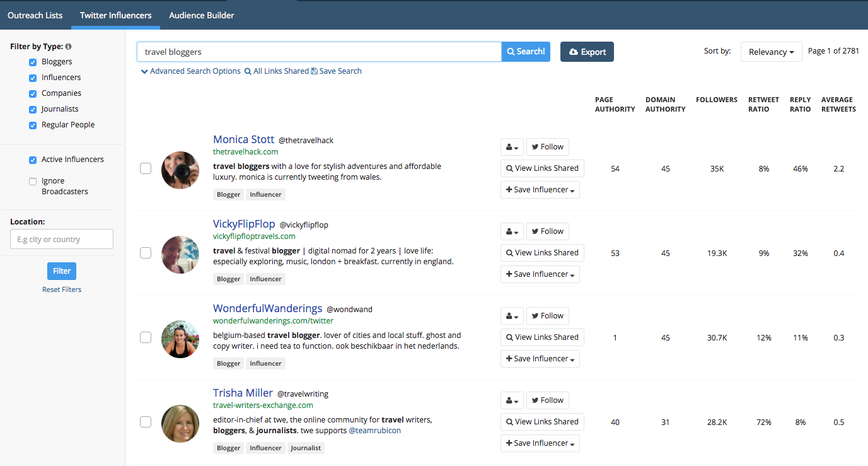This screenshot has height=466, width=868.
Task: Click View Links Shared for Trisha Miller
Action: point(541,422)
